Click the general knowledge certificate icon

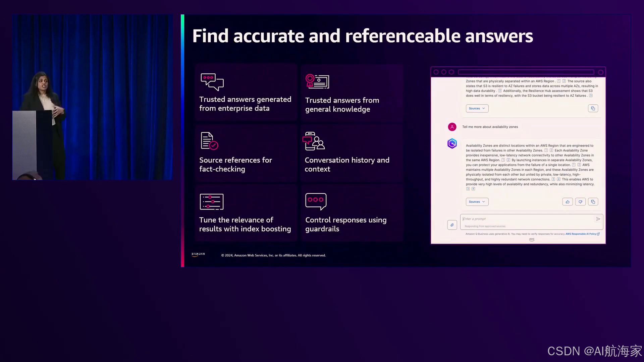click(x=317, y=81)
